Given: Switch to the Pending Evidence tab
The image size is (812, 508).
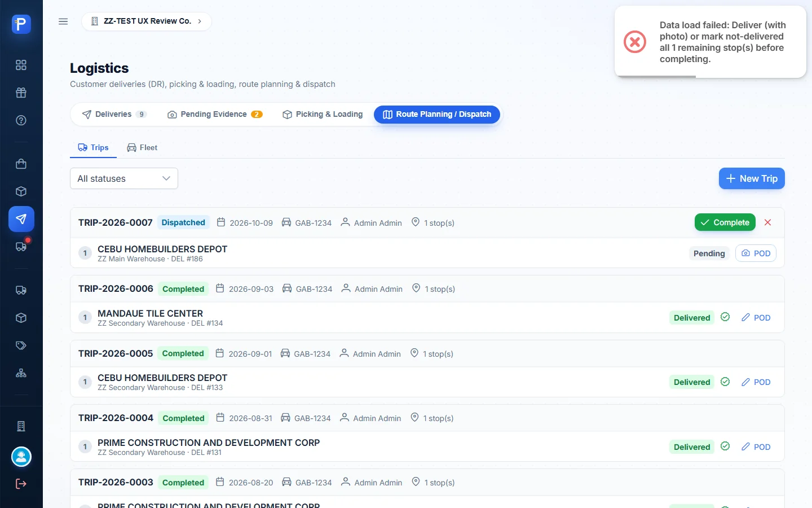Looking at the screenshot, I should (215, 114).
